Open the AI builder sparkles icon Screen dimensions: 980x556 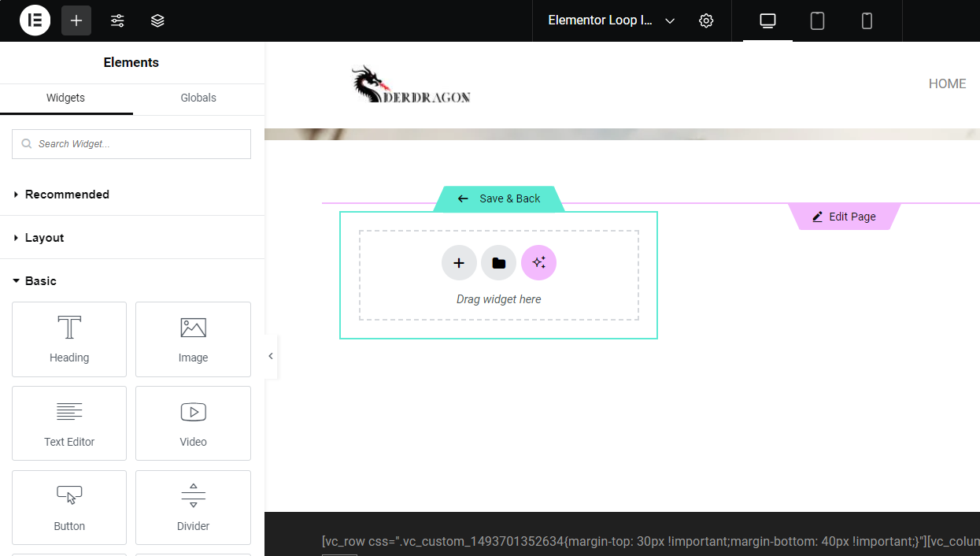(x=538, y=262)
